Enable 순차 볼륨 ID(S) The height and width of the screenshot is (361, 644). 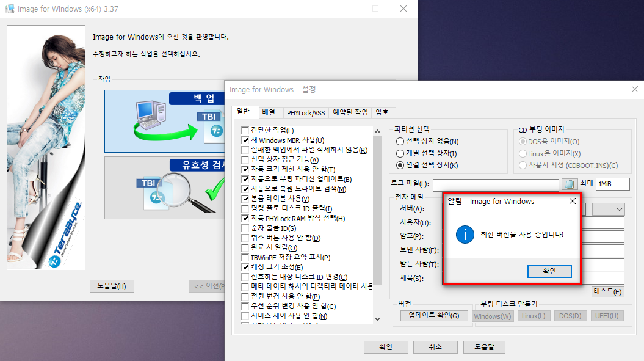click(x=245, y=228)
